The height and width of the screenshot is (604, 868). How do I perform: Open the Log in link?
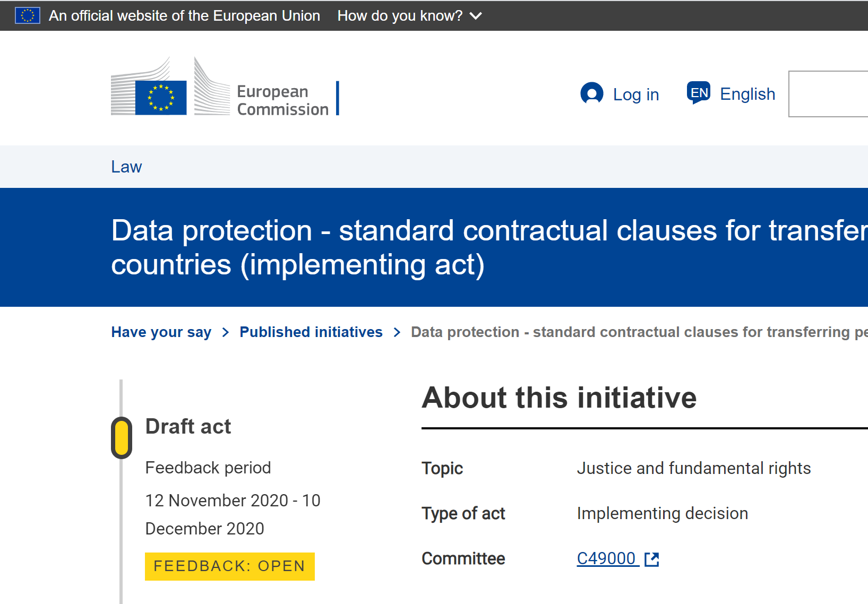pos(635,94)
